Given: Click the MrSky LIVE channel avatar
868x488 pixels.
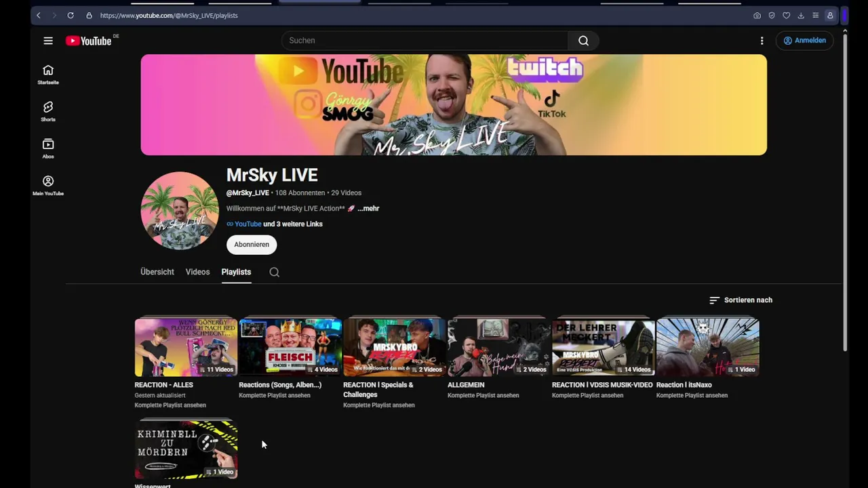Looking at the screenshot, I should 180,211.
